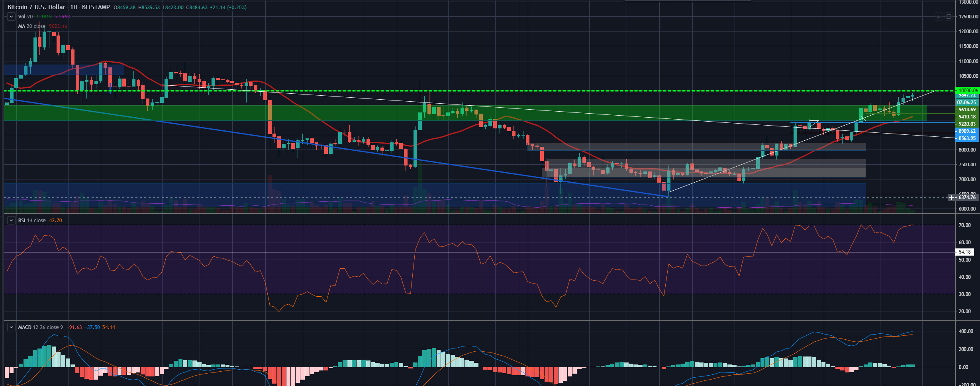Click the 10000.06 green price label
980x386 pixels.
click(967, 91)
